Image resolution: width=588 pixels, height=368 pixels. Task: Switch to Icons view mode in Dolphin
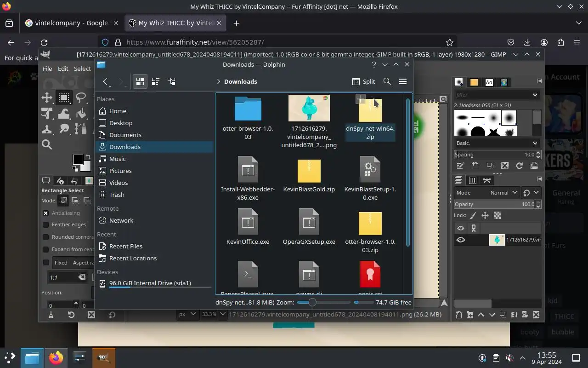pyautogui.click(x=140, y=81)
